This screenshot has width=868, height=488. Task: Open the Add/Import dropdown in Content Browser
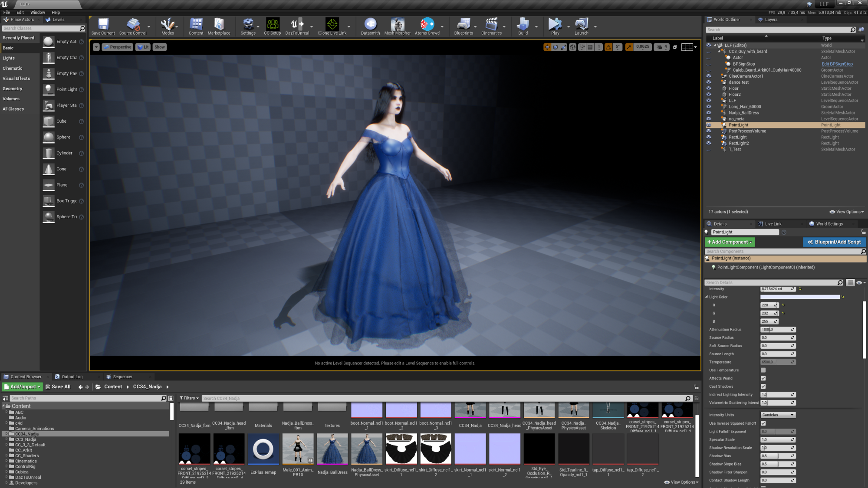tap(22, 387)
